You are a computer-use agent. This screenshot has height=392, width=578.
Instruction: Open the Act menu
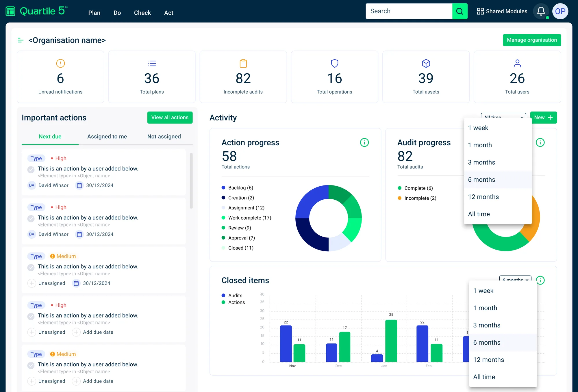coord(169,13)
